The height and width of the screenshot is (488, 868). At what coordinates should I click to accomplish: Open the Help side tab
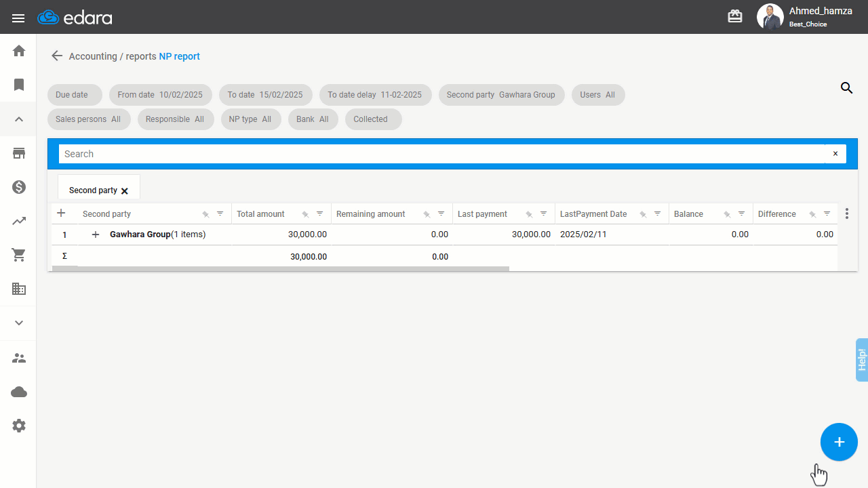862,359
